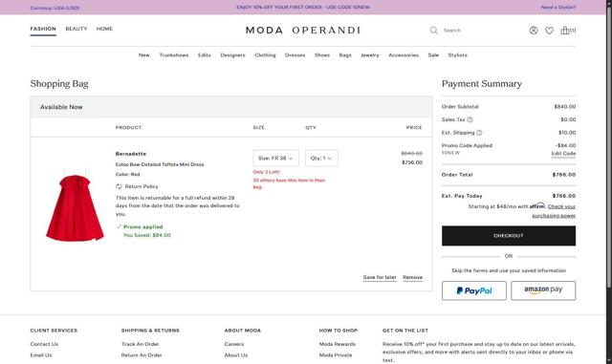Click the Order Total $766.00 amount
Viewport: 612px width, 364px height.
click(564, 175)
